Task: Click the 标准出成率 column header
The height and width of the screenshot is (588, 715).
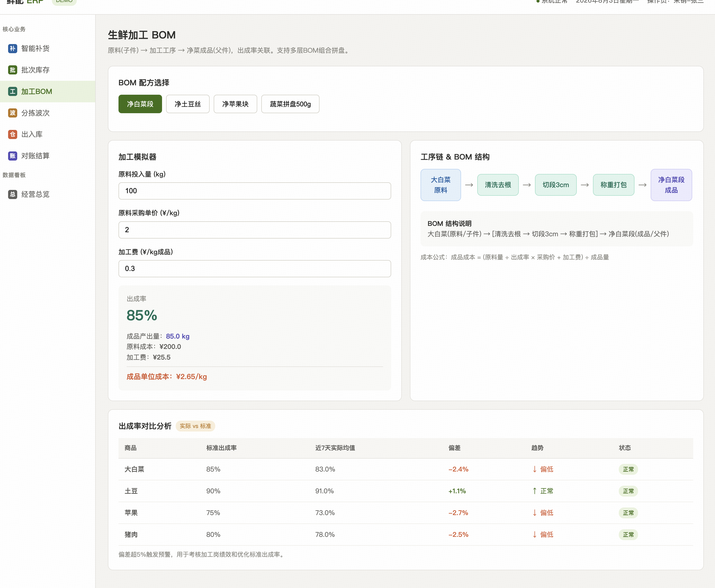Action: click(222, 448)
